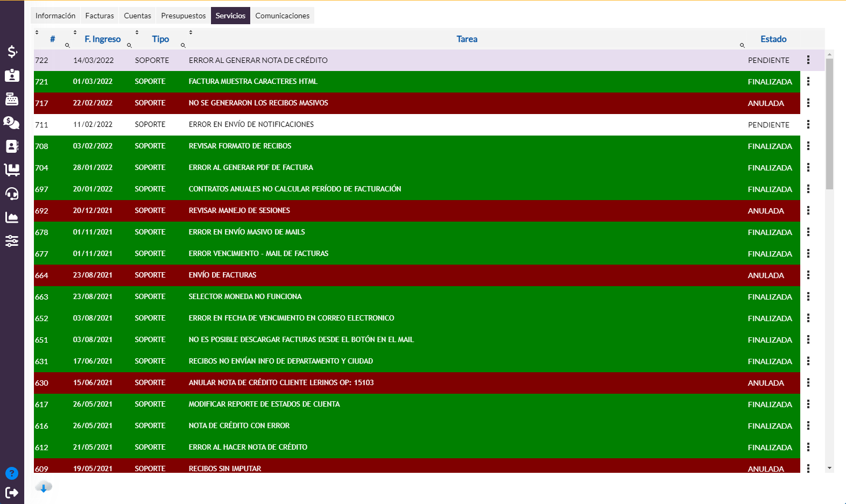Image resolution: width=846 pixels, height=504 pixels.
Task: Open the headset support icon in sidebar
Action: click(12, 194)
